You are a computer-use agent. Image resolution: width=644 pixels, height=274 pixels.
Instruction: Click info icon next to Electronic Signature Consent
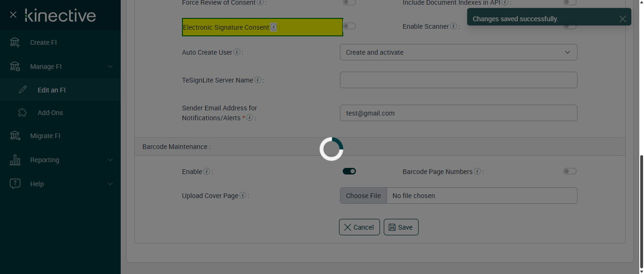(x=274, y=27)
